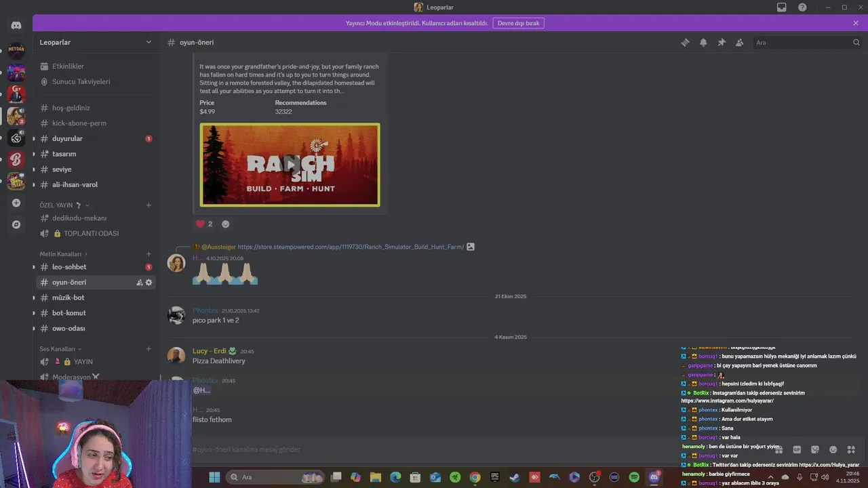Viewport: 868px width, 488px height.
Task: Click the Phontex username above pico park
Action: point(205,310)
